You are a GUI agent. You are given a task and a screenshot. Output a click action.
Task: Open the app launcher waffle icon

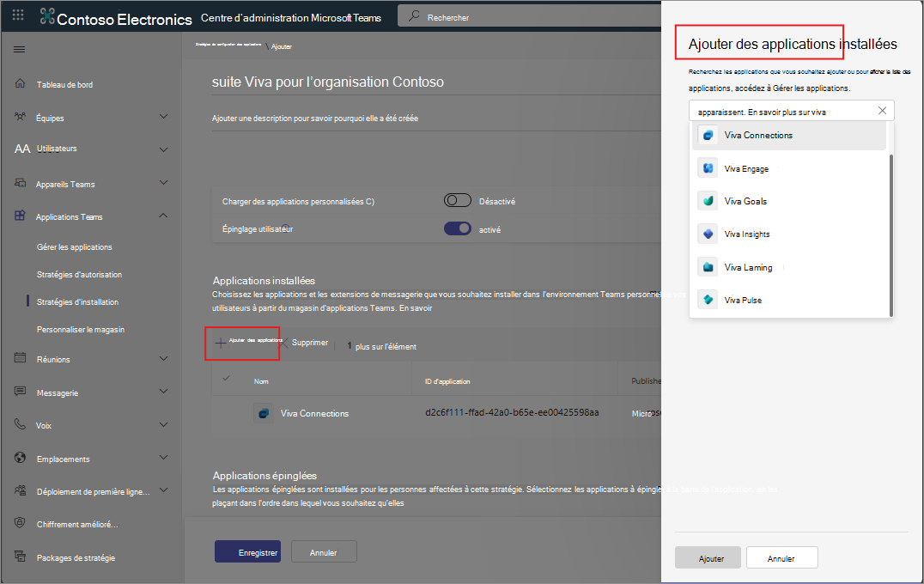click(x=18, y=16)
